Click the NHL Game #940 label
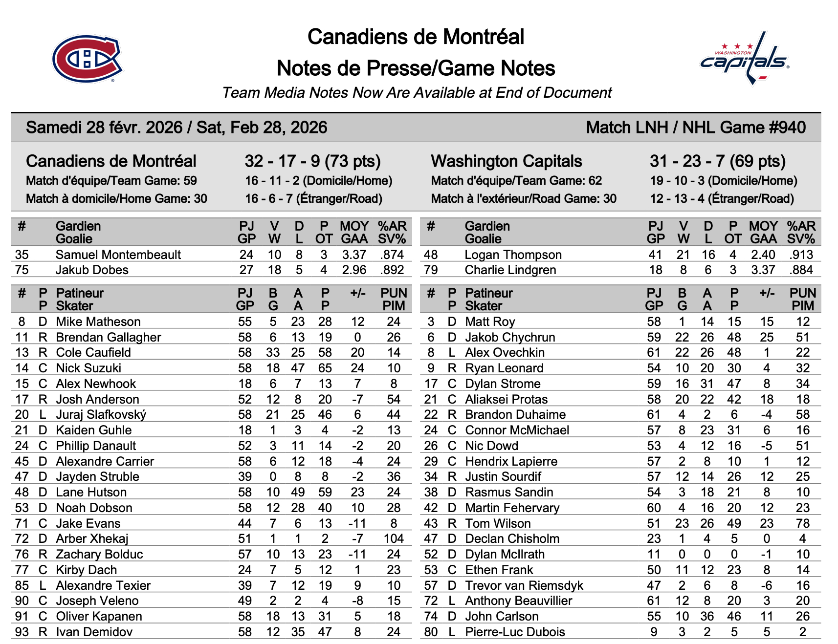The image size is (838, 644). 695,128
